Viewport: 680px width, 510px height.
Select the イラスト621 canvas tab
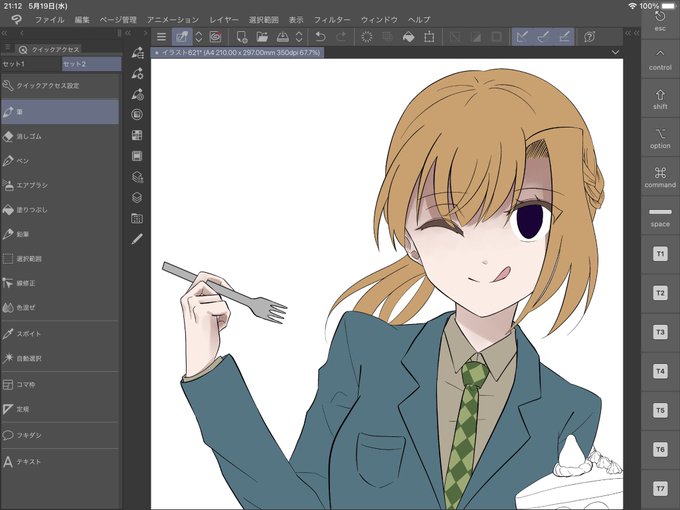(237, 52)
